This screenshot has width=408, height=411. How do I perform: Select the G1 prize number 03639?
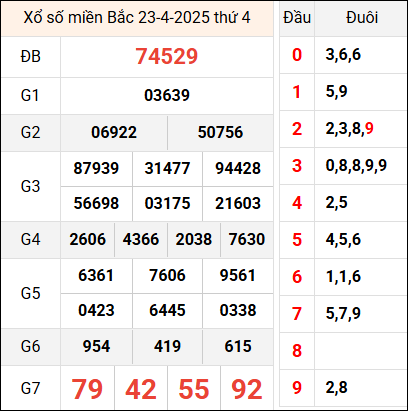[167, 95]
